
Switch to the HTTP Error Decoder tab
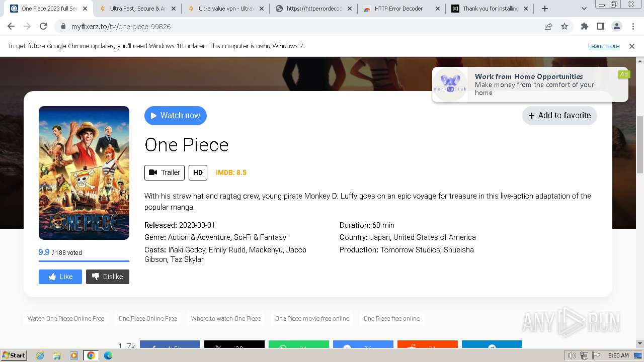coord(401,9)
